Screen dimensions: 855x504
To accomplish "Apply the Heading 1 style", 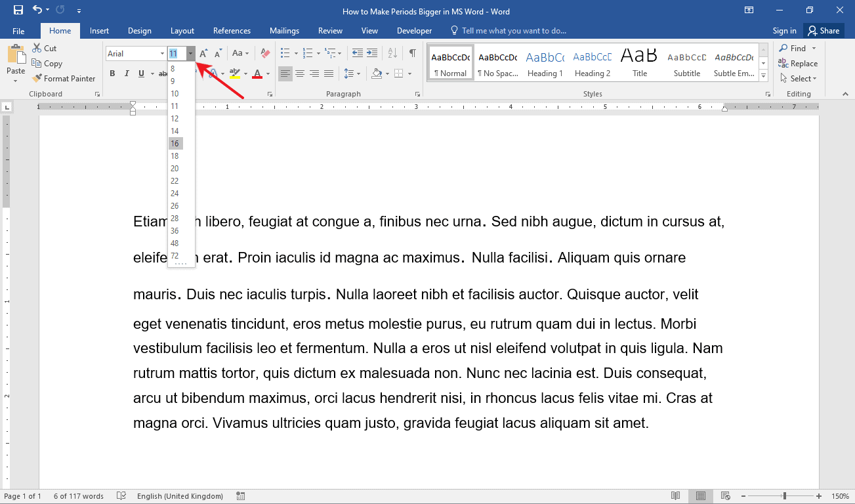I will 545,62.
